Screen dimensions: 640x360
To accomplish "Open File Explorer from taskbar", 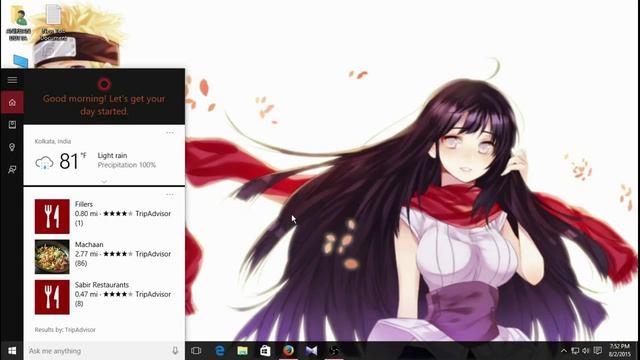I will pos(242,351).
